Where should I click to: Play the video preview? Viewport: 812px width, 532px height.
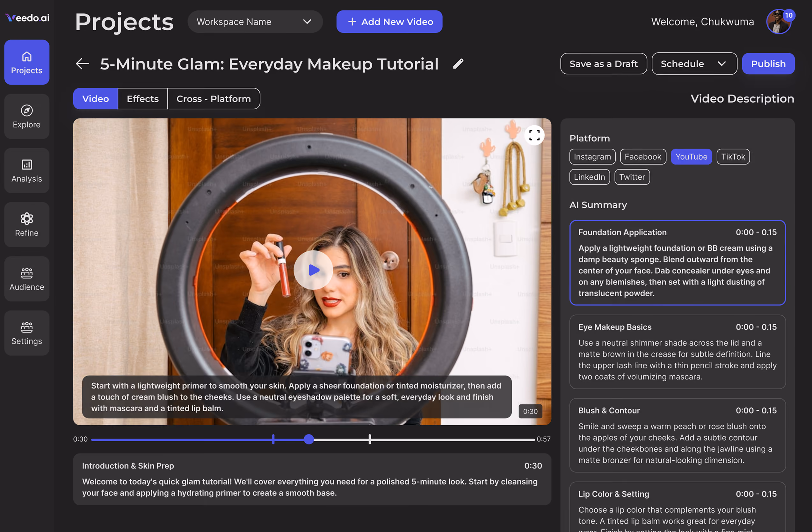tap(313, 270)
